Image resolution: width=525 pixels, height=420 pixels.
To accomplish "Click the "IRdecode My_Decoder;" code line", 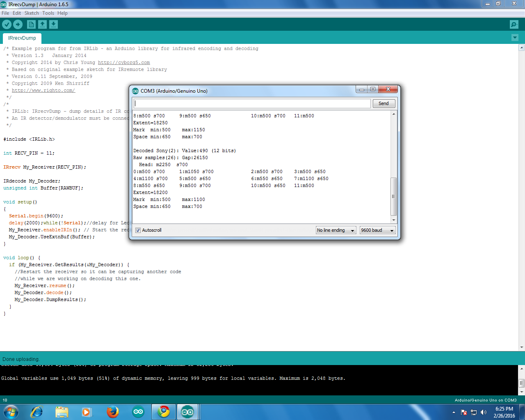I will [x=32, y=181].
